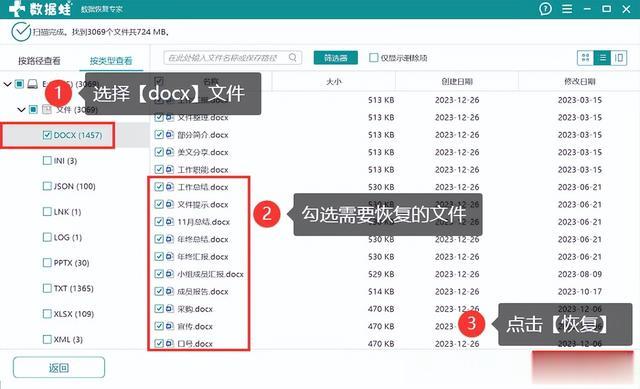Check the TXT (1365) file type
Screen dimensions: 640x389
pyautogui.click(x=47, y=288)
